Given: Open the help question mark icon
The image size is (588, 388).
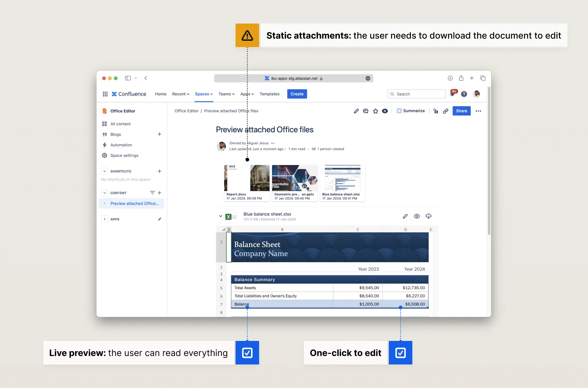Looking at the screenshot, I should (x=464, y=94).
